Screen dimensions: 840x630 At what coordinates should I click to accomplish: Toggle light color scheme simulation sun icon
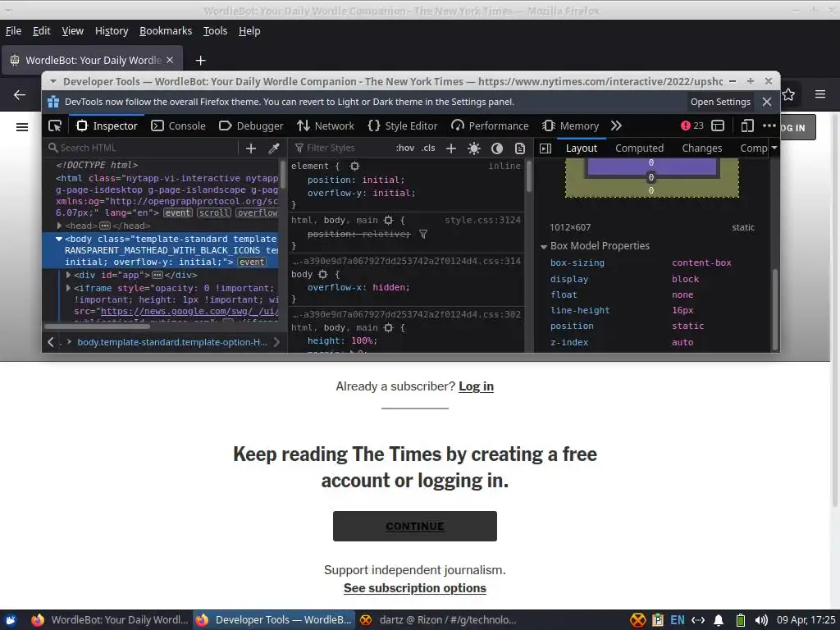[473, 148]
